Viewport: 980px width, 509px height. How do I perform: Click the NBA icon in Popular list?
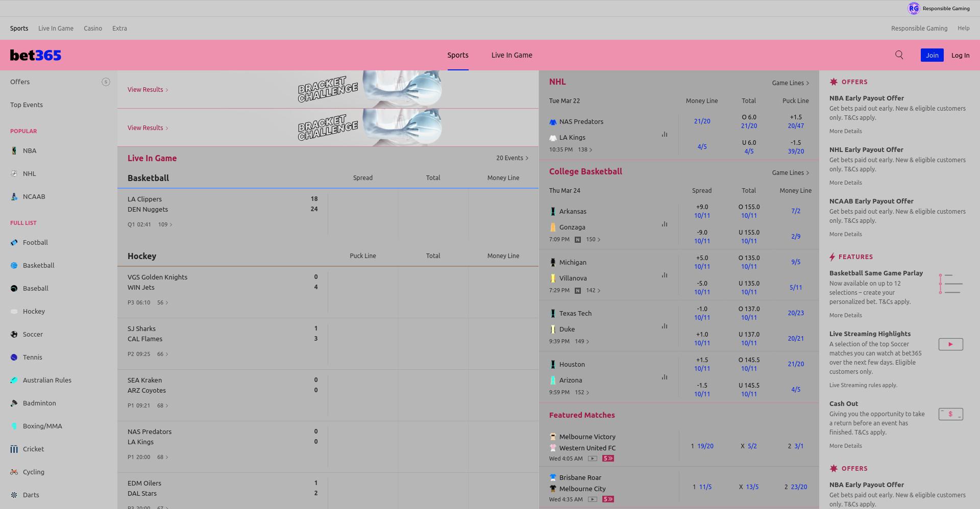(x=14, y=150)
